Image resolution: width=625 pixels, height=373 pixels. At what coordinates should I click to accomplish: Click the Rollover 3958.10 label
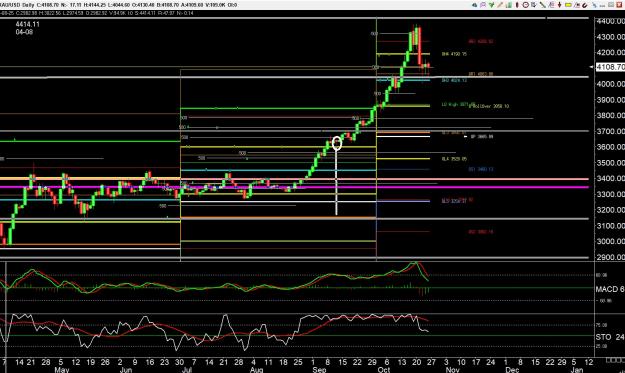489,106
